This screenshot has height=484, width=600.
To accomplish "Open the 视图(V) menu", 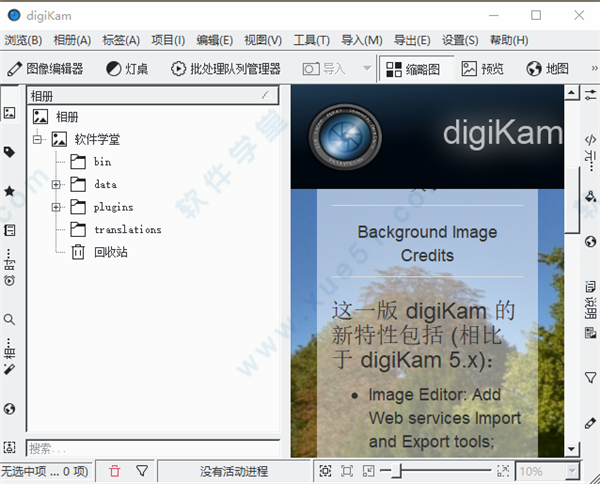I will coord(263,40).
